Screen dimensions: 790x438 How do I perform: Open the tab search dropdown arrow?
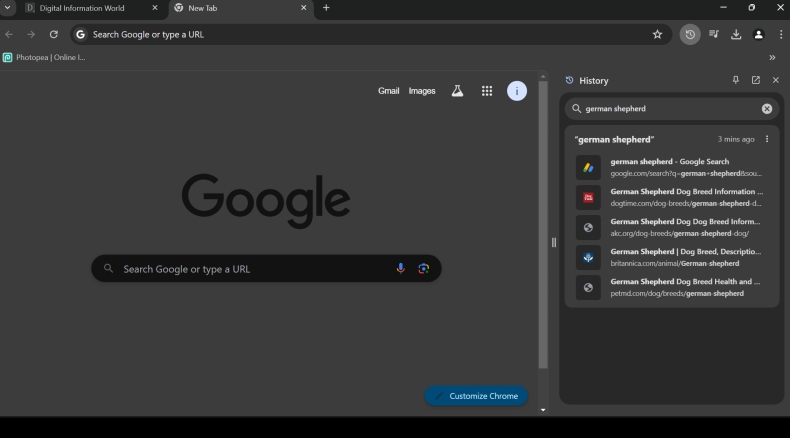7,8
